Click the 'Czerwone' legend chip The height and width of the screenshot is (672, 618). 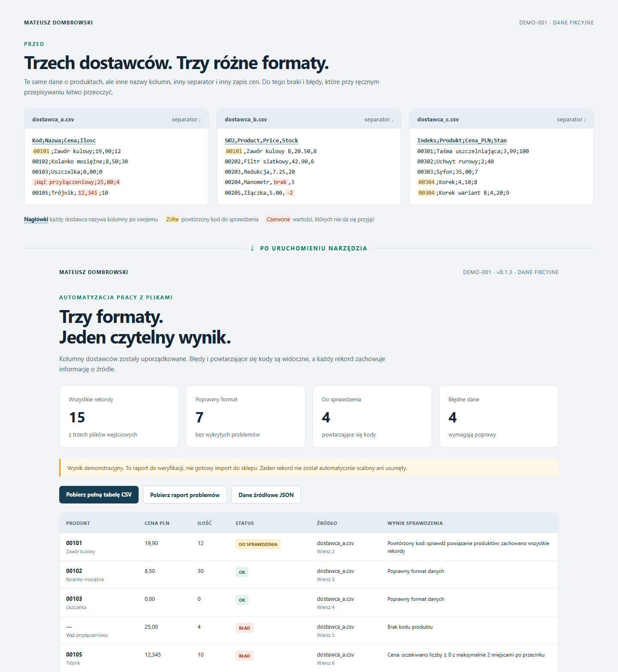pyautogui.click(x=278, y=220)
